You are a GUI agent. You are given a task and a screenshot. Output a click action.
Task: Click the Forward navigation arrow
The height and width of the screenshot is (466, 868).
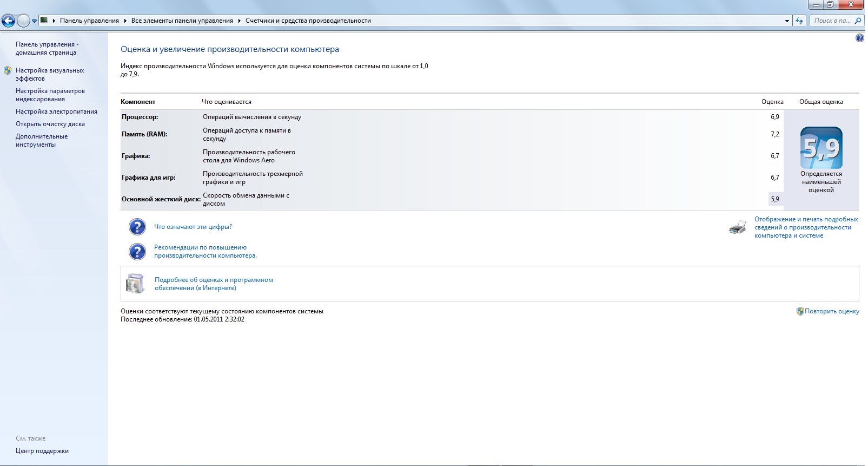pyautogui.click(x=23, y=21)
